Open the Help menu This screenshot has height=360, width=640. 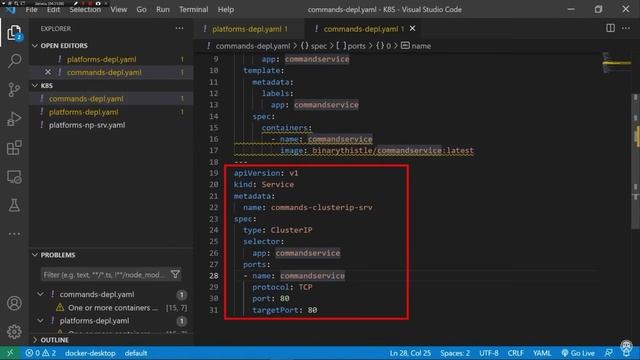[x=226, y=9]
